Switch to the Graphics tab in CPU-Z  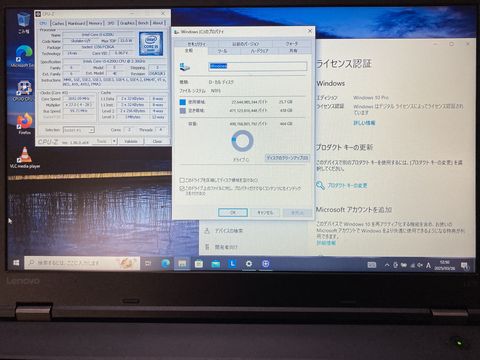[x=127, y=23]
